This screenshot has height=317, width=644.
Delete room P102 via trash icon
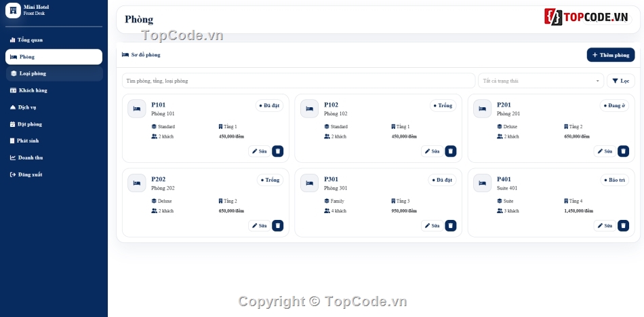(451, 151)
